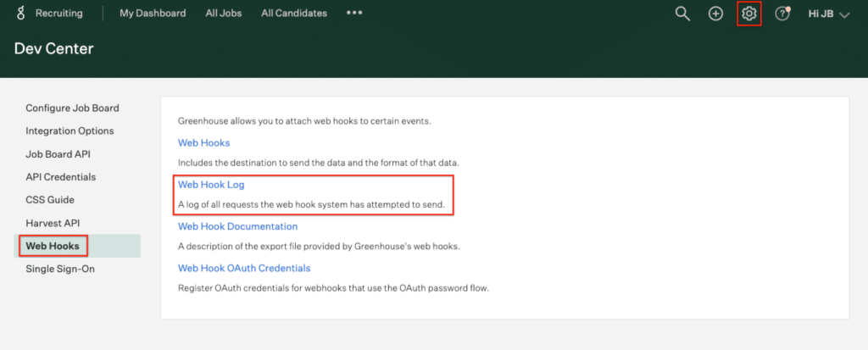Open the Web Hook Log link

[x=211, y=185]
